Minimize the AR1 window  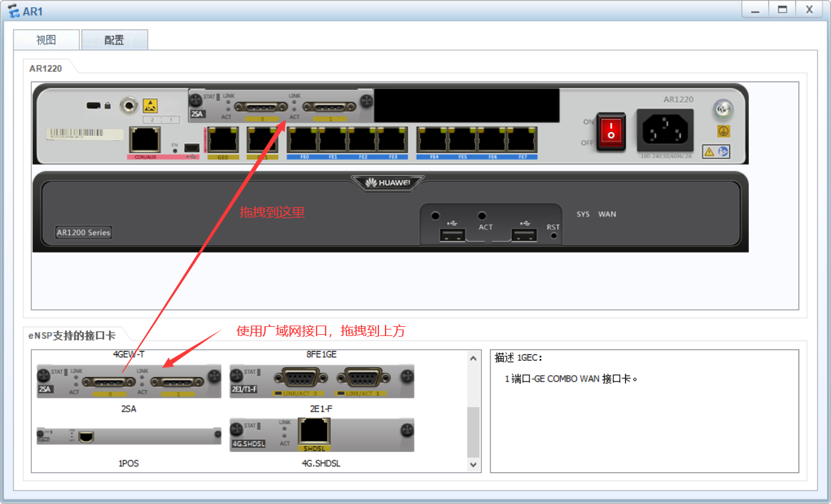pos(755,9)
